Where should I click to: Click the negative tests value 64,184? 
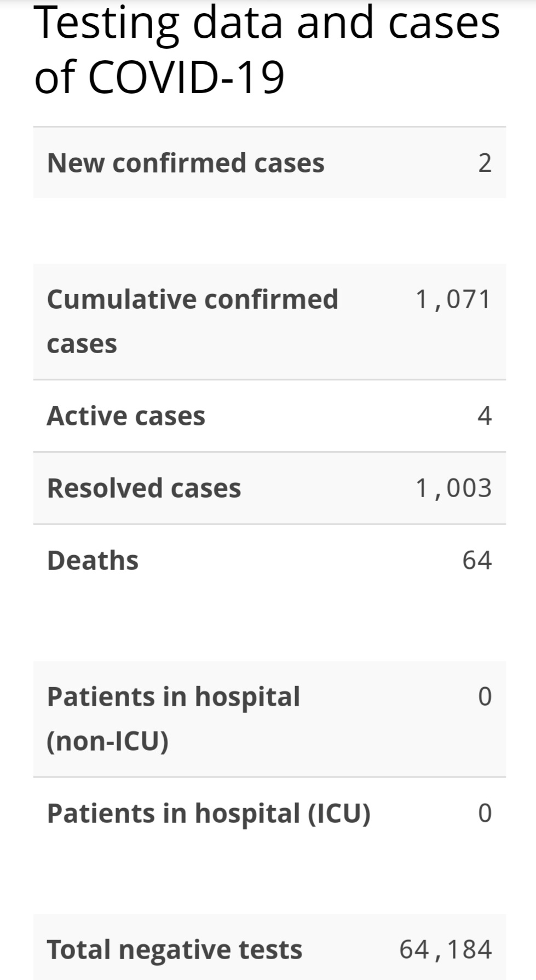point(446,950)
